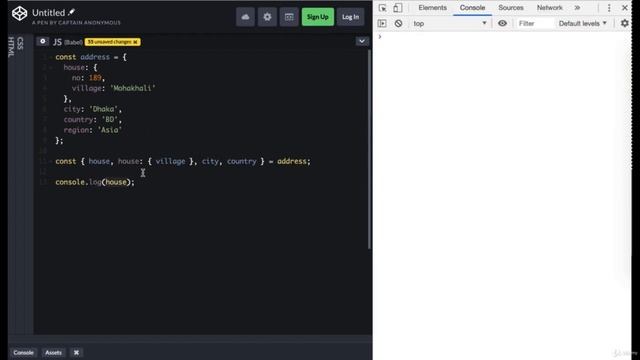640x360 pixels.
Task: Switch to DevTools Sources tab
Action: pos(511,8)
